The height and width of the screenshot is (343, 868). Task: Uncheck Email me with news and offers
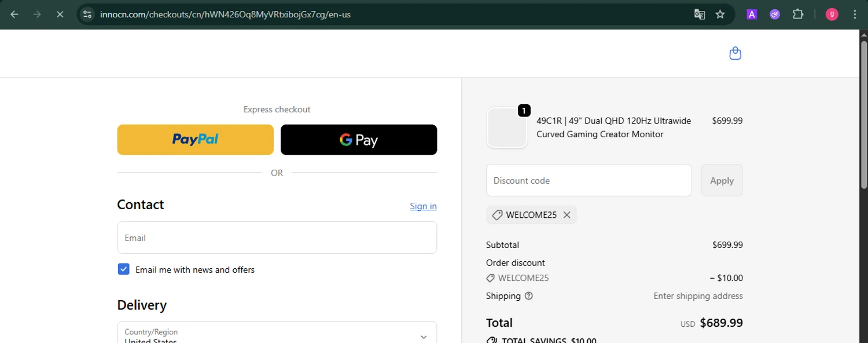coord(123,269)
